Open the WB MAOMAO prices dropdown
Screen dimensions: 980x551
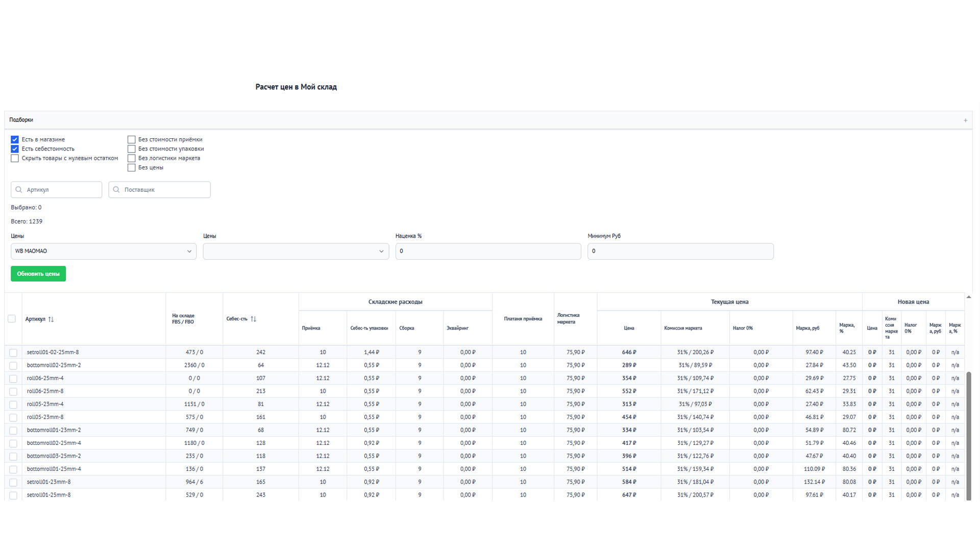[104, 251]
